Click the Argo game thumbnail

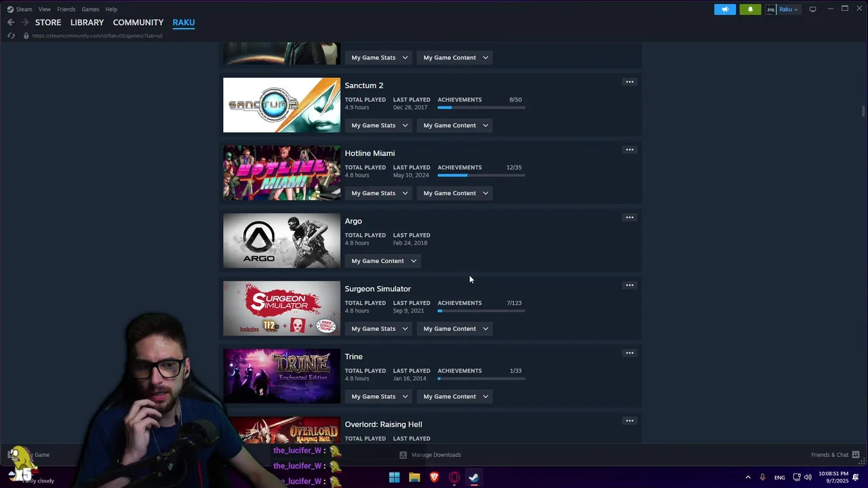(x=281, y=241)
